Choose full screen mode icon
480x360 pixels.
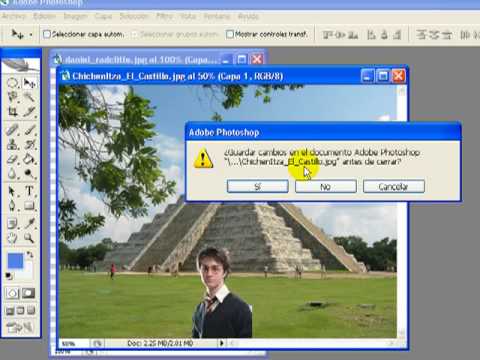[31, 311]
